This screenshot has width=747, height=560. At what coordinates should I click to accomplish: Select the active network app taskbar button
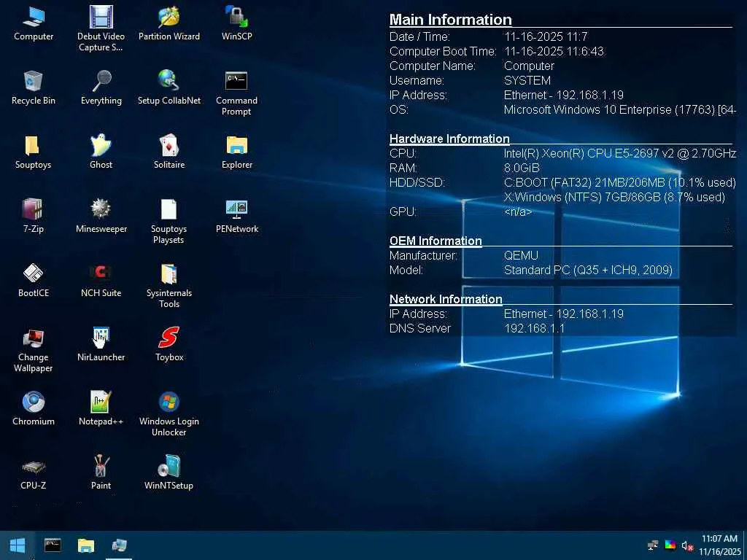pos(119,545)
